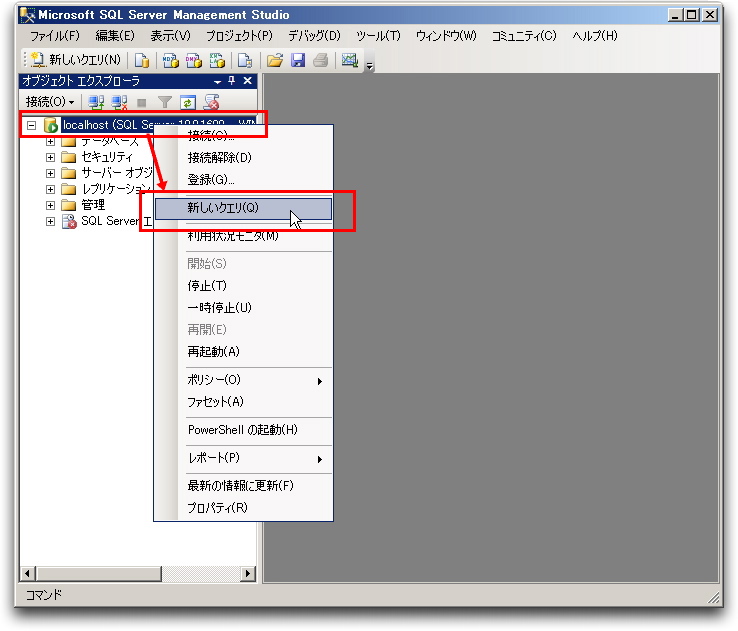
Task: Click the printer icon in the toolbar
Action: pyautogui.click(x=321, y=60)
